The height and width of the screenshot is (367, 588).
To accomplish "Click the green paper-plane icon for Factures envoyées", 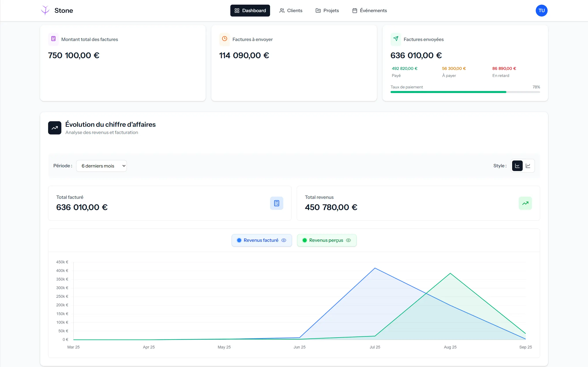I will point(396,39).
